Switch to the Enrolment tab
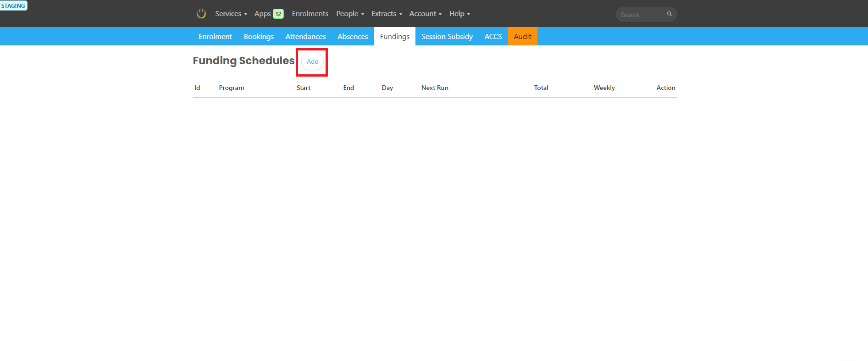The height and width of the screenshot is (361, 868). pos(215,36)
